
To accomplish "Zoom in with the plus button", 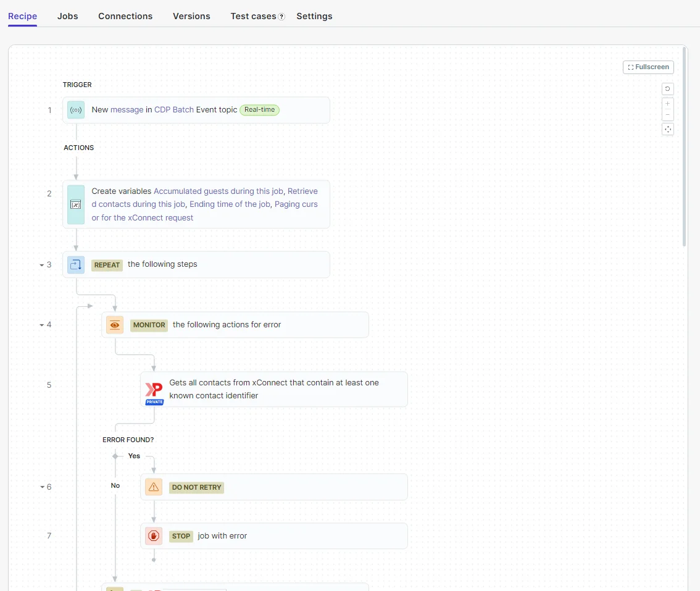I will pyautogui.click(x=667, y=104).
